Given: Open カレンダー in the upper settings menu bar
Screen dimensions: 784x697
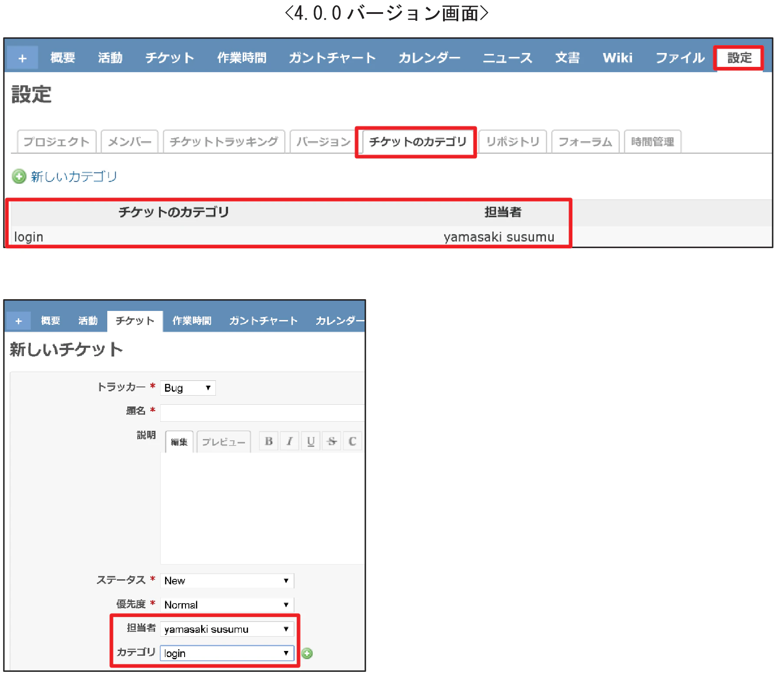Looking at the screenshot, I should [x=429, y=58].
